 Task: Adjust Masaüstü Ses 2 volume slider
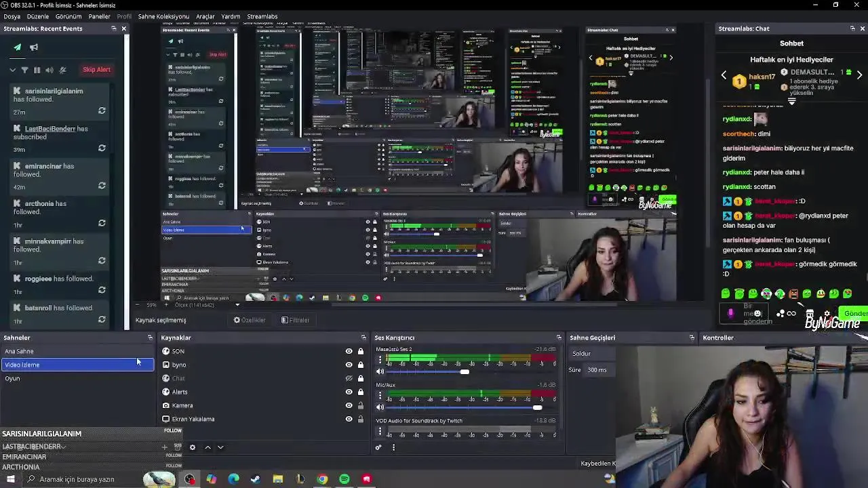tap(465, 371)
